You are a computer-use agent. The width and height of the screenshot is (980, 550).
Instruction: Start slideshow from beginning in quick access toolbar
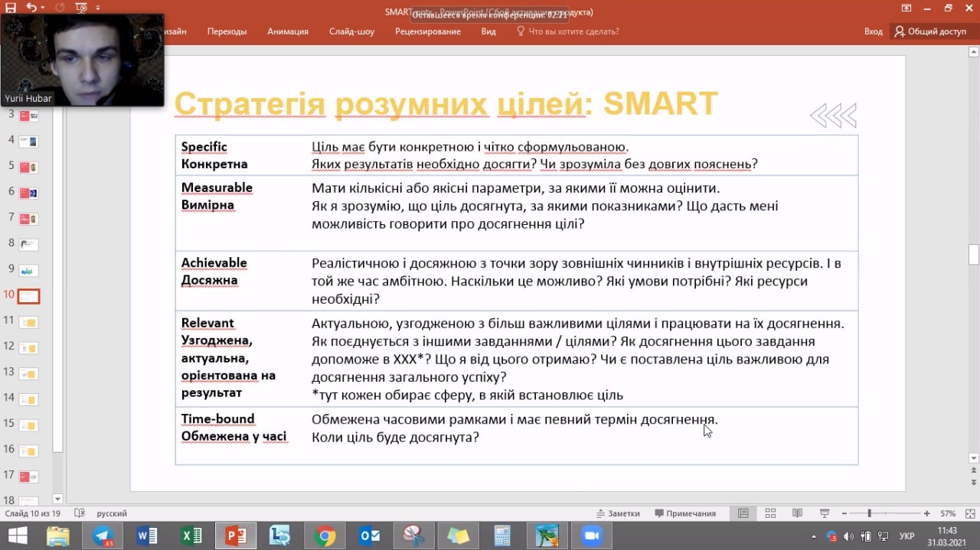[x=82, y=8]
